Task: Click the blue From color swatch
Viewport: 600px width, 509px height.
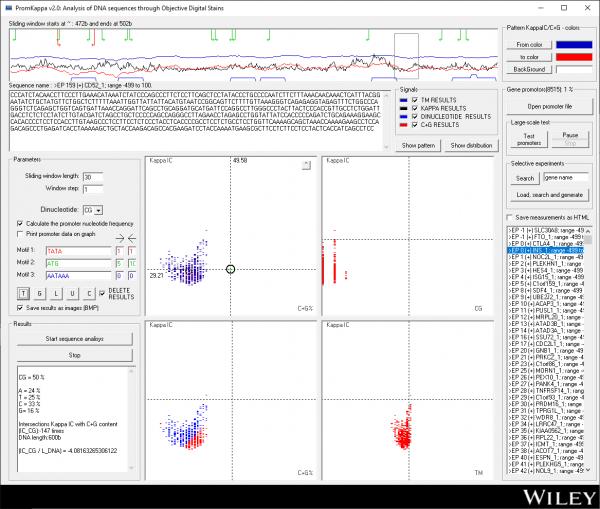Action: [574, 45]
